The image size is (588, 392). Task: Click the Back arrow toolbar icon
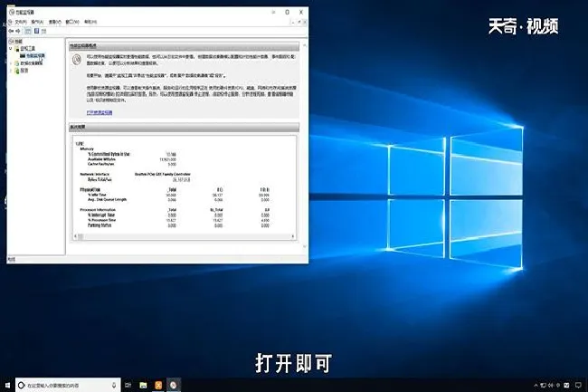click(11, 31)
